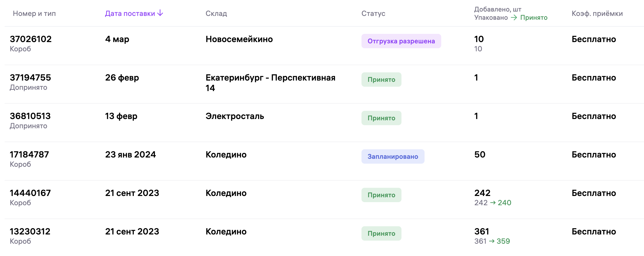Click the 242 → 240 accepted quantity
This screenshot has width=644, height=256.
492,203
